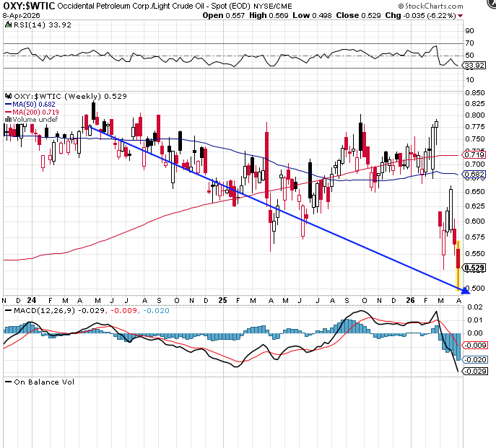Click the 0.650 price axis label
The image size is (496, 448).
point(475,192)
